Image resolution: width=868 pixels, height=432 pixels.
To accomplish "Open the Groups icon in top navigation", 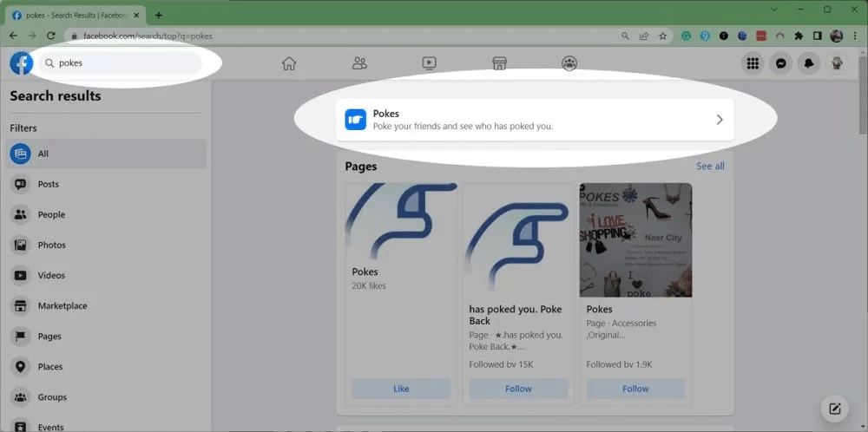I will pos(569,63).
